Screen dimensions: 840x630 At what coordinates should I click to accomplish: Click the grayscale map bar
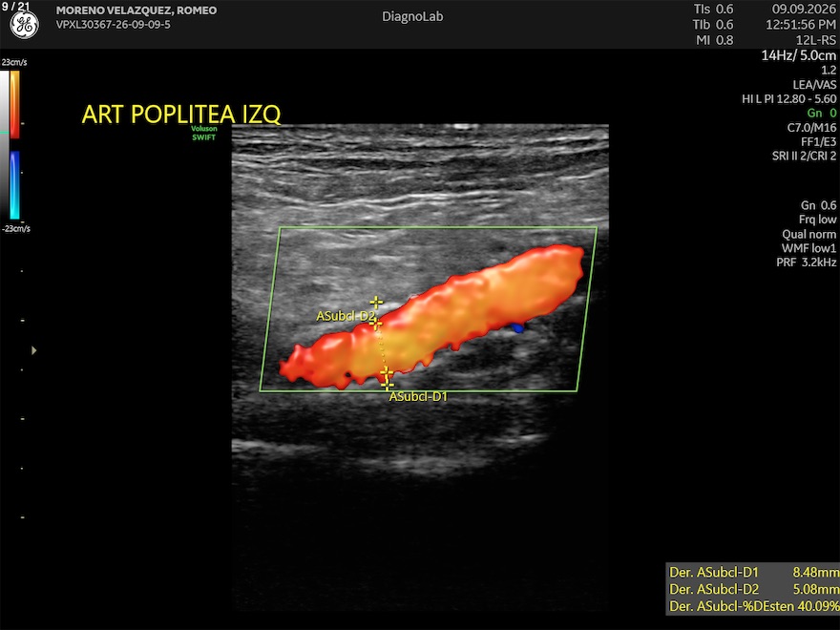pyautogui.click(x=4, y=145)
